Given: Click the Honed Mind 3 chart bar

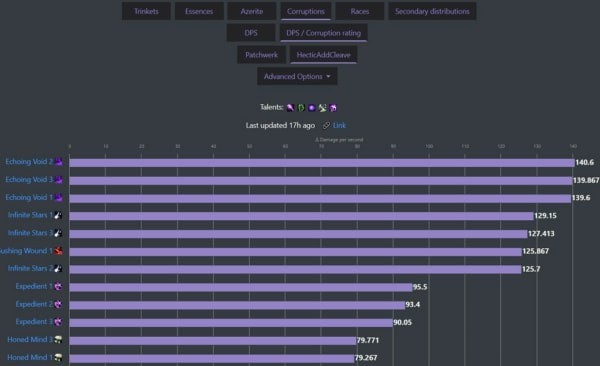Looking at the screenshot, I should coord(213,340).
